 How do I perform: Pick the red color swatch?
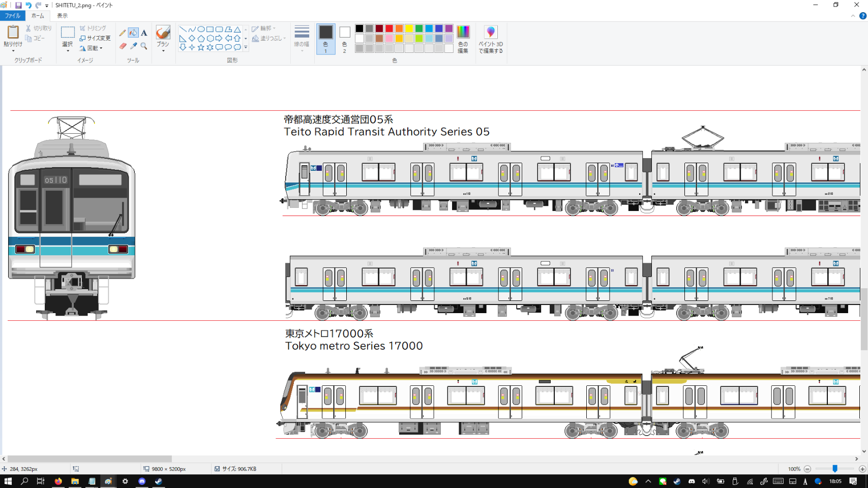click(x=389, y=28)
